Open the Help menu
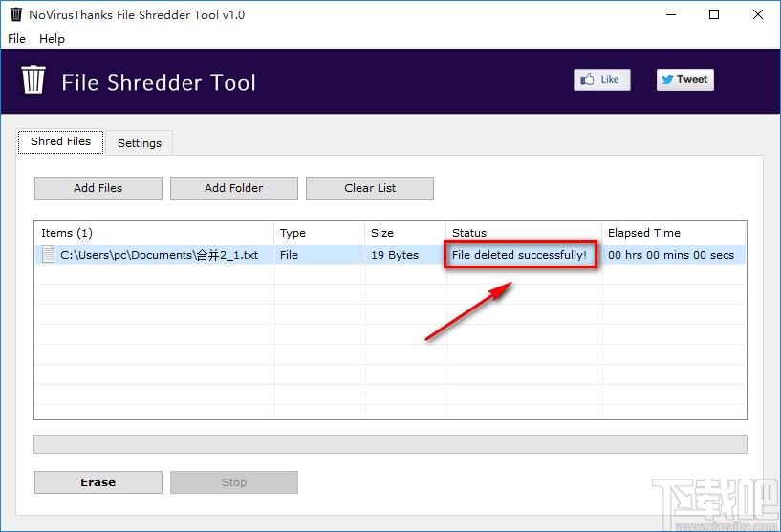781x532 pixels. click(52, 39)
